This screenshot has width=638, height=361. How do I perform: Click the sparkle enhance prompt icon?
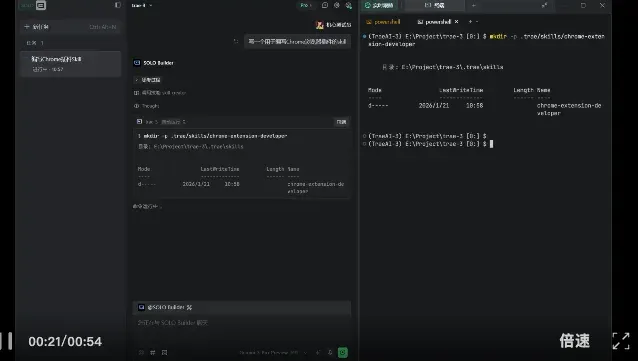pyautogui.click(x=318, y=352)
